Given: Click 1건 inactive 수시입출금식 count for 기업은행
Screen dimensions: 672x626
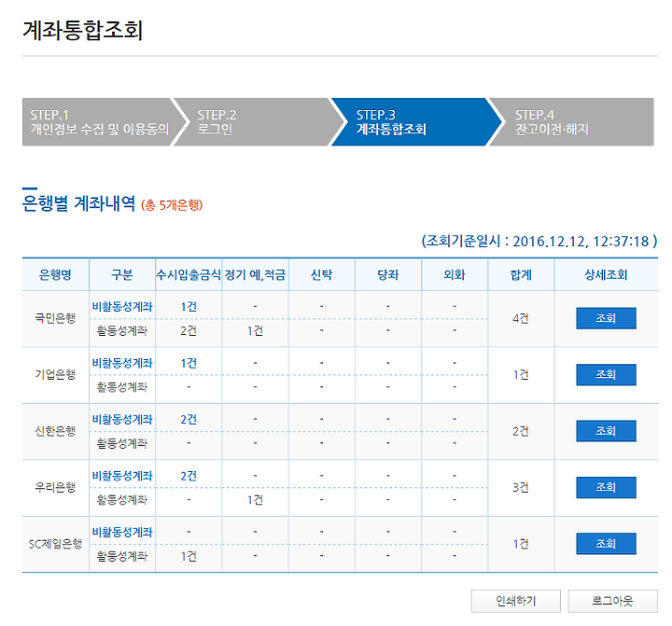Looking at the screenshot, I should [189, 363].
